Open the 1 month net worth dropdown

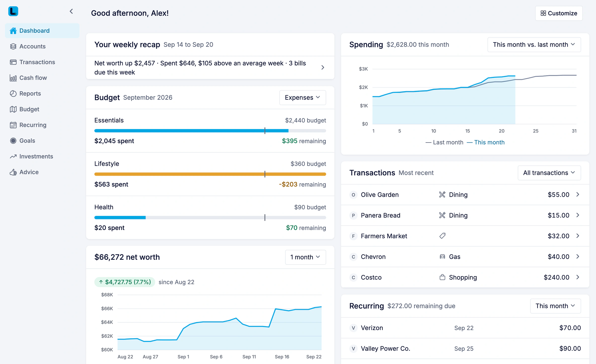pos(305,257)
